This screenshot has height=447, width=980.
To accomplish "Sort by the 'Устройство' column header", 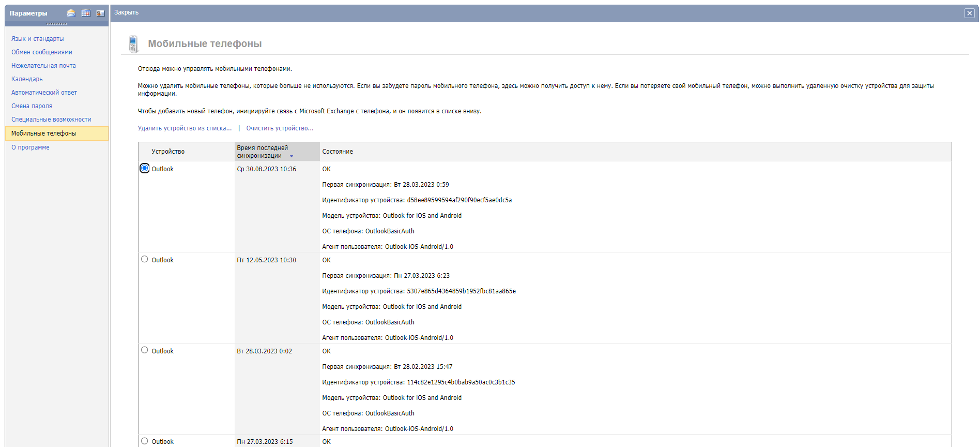I will point(168,152).
